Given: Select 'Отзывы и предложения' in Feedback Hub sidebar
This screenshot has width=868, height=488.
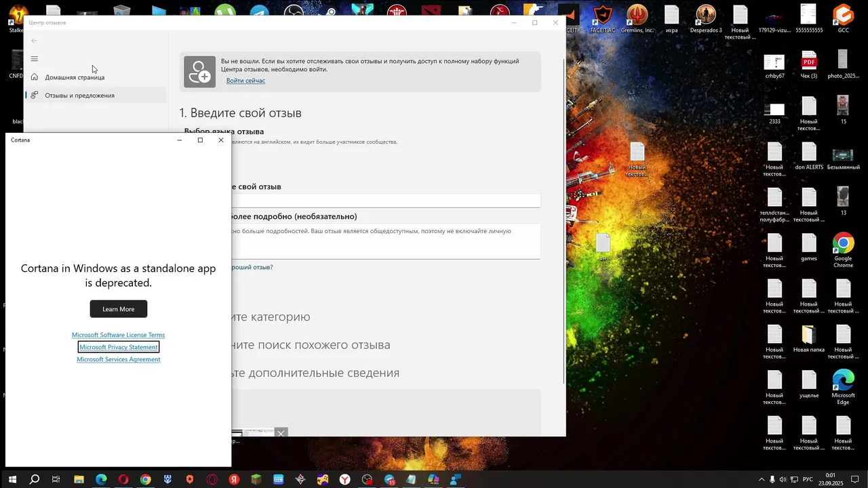Looking at the screenshot, I should point(95,96).
